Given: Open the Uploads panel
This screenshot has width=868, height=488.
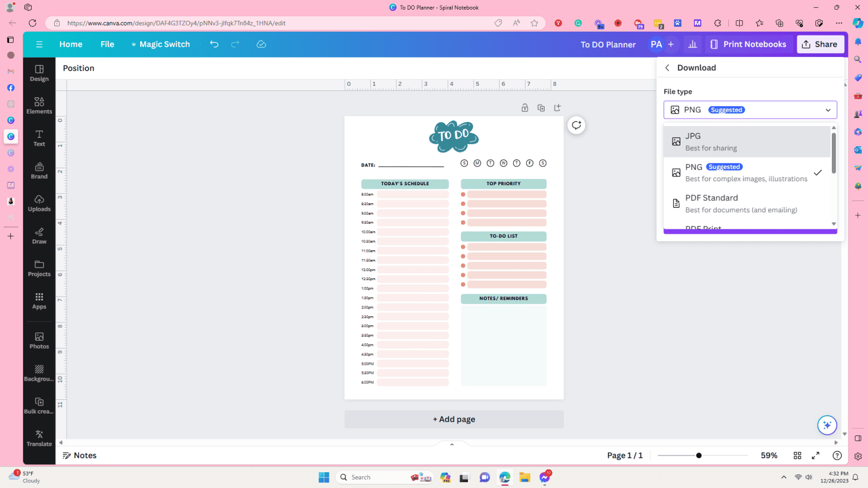Looking at the screenshot, I should [39, 202].
